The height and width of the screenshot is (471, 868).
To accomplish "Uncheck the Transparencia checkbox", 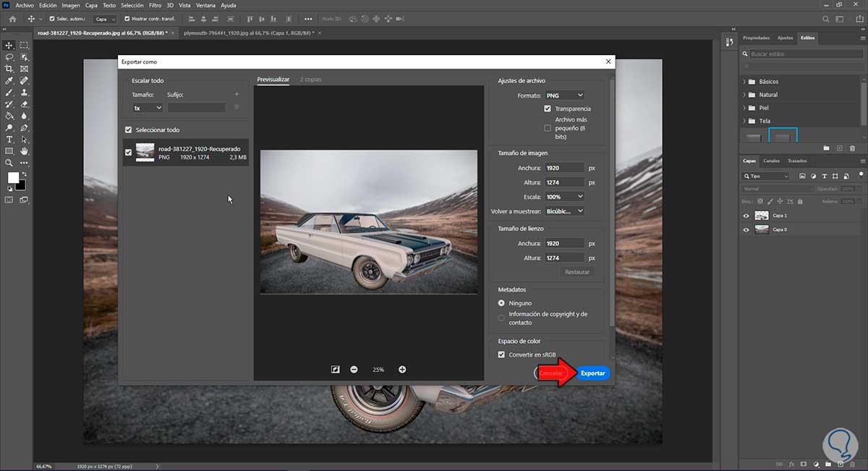I will coord(548,109).
